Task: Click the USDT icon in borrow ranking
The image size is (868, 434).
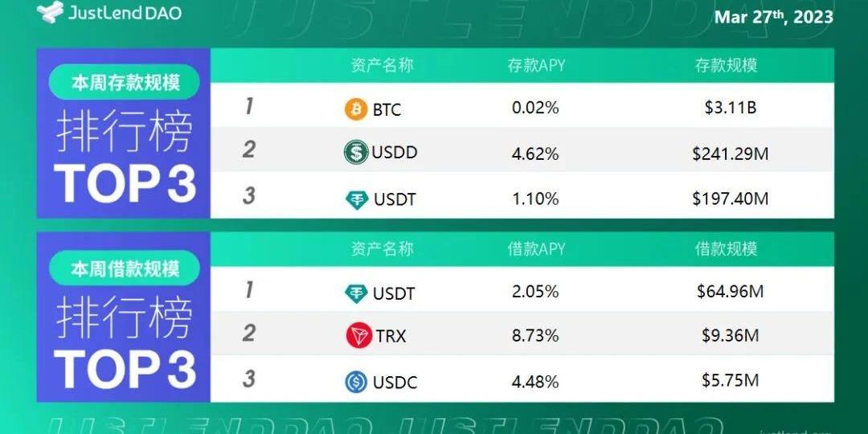Action: [x=356, y=293]
